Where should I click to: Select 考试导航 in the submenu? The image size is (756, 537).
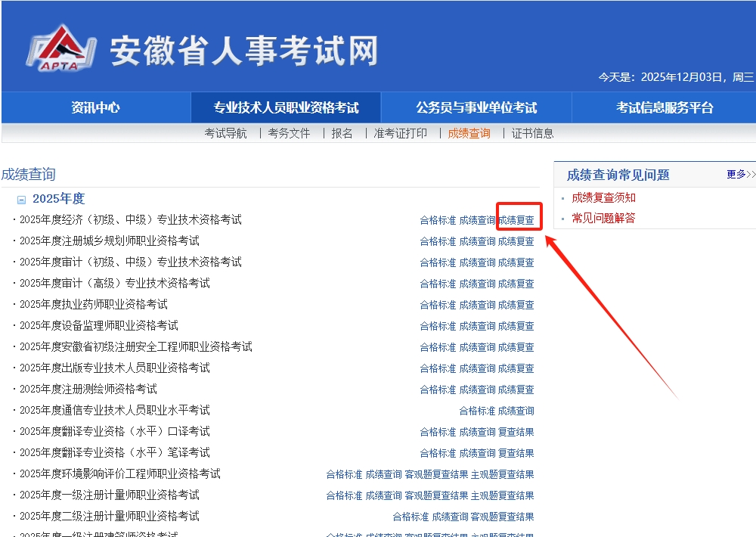pos(225,133)
